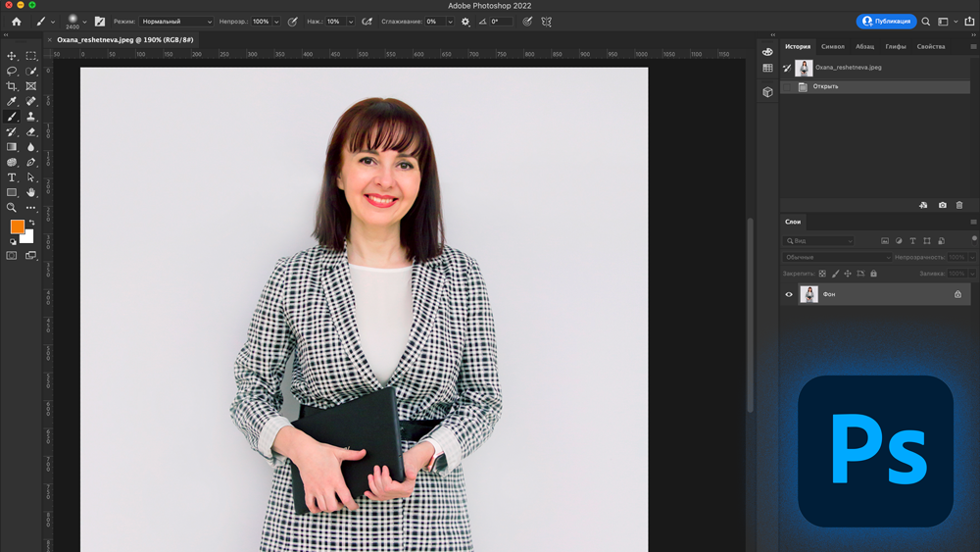Select the Hand tool
The width and height of the screenshot is (980, 552).
(x=30, y=192)
